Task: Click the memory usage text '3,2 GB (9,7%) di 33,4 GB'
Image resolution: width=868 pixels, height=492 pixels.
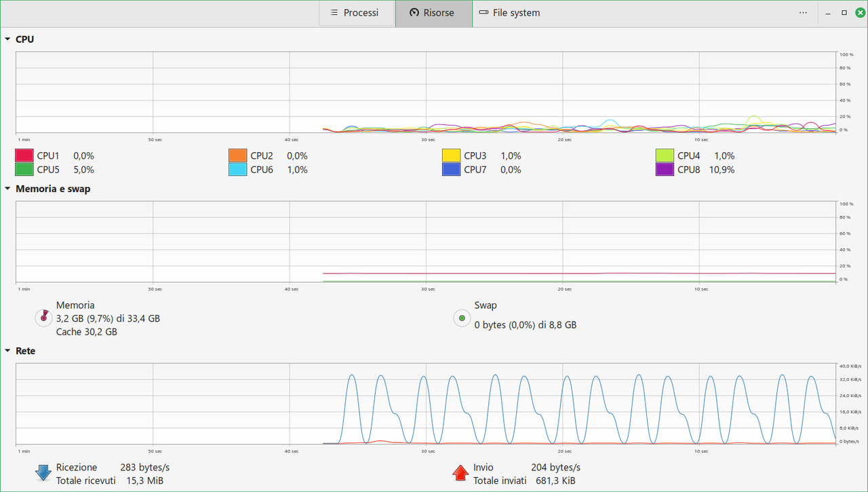Action: [108, 318]
